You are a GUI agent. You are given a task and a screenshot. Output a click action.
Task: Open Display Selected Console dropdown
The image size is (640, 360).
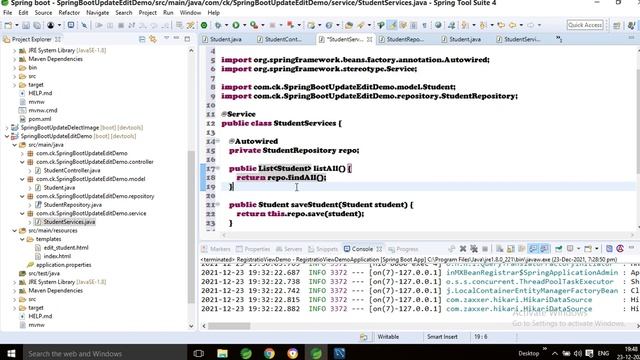[578, 249]
